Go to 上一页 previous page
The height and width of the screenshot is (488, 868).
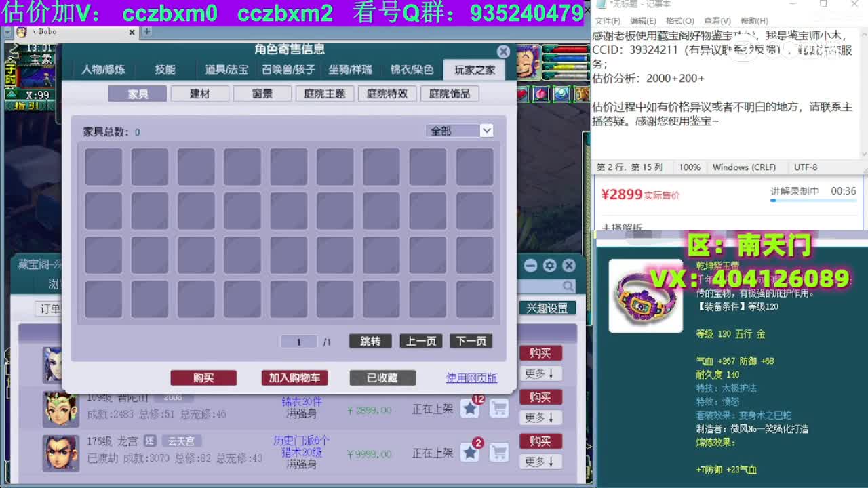tap(421, 342)
